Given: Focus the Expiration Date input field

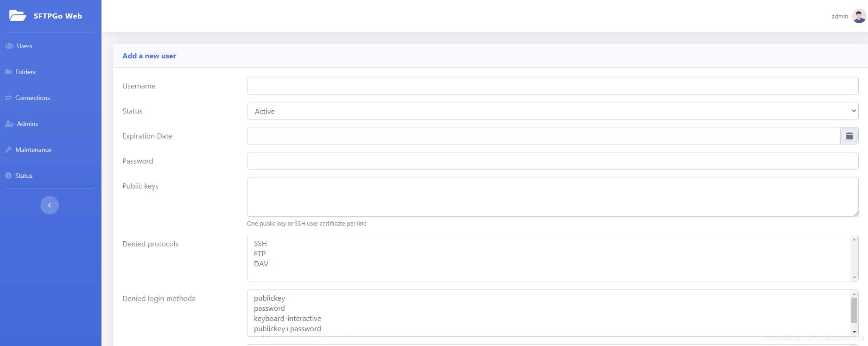Looking at the screenshot, I should coord(544,136).
